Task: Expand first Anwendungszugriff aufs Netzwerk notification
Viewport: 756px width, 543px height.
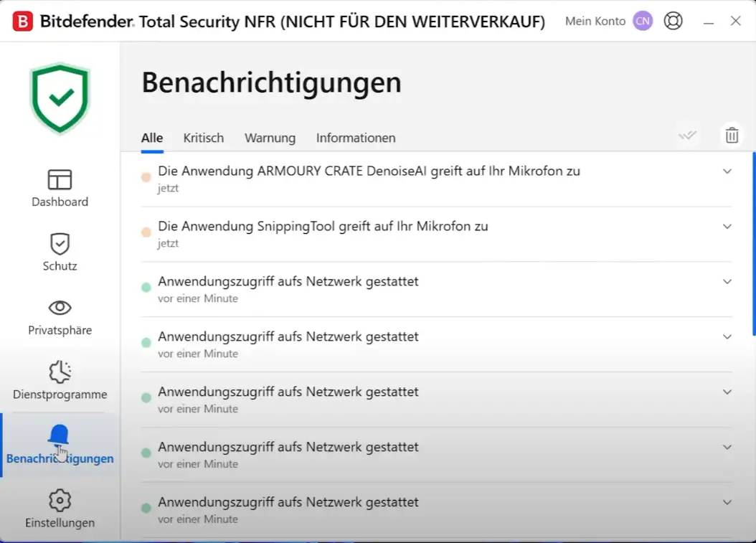Action: 727,282
